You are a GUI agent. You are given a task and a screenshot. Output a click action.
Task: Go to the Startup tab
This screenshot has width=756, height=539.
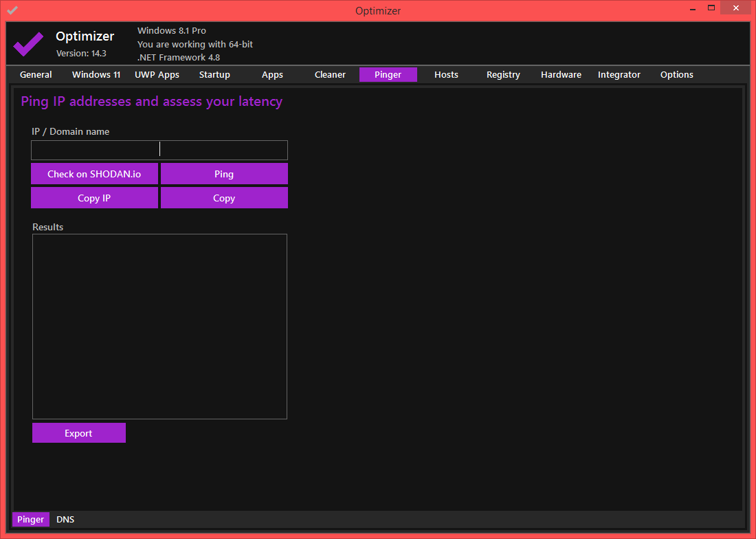(214, 74)
